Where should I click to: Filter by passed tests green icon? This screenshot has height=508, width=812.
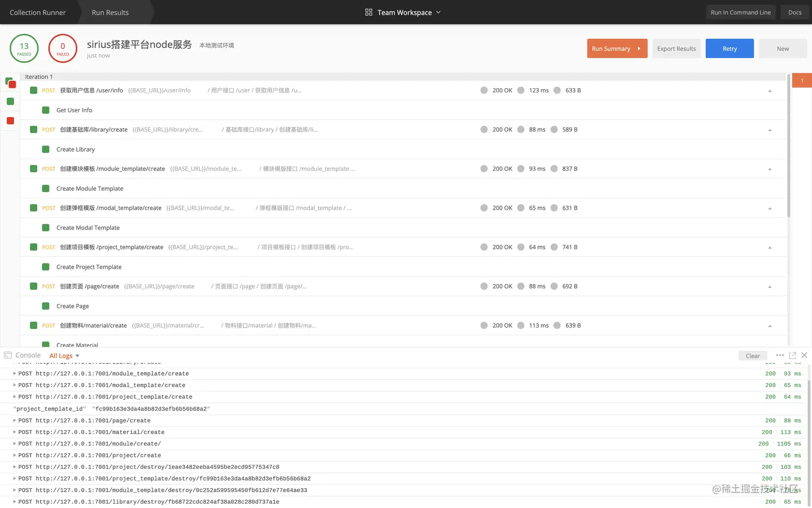10,101
